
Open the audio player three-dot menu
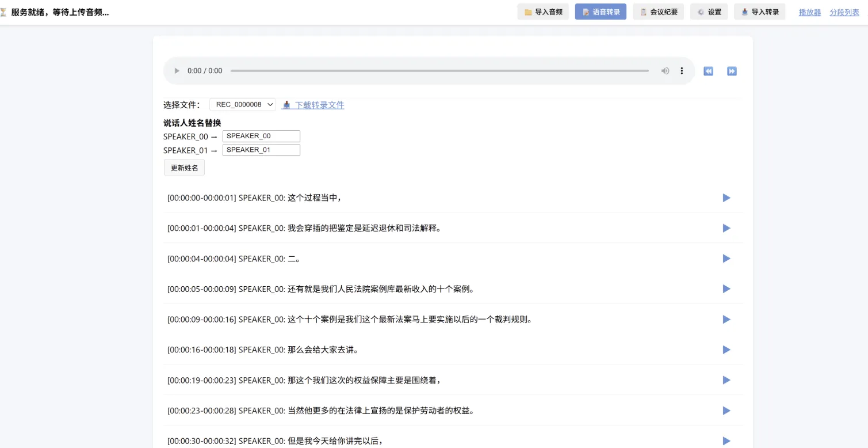click(682, 71)
